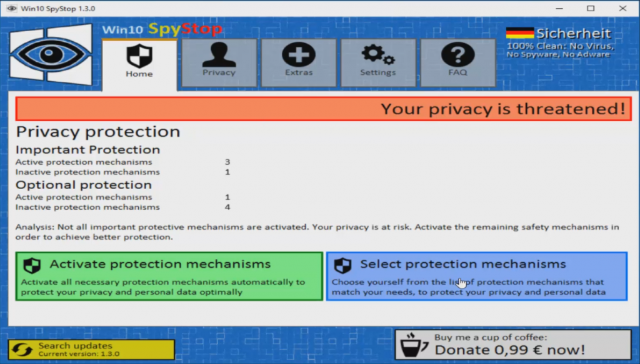Maximize the Win10 SpyStop window
Viewport: 640px width, 364px height.
click(591, 8)
